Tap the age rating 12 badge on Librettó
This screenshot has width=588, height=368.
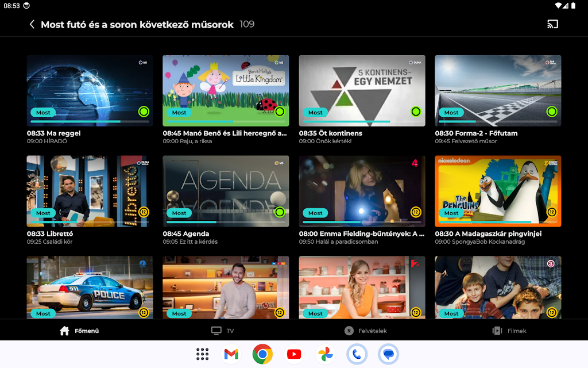pyautogui.click(x=144, y=212)
